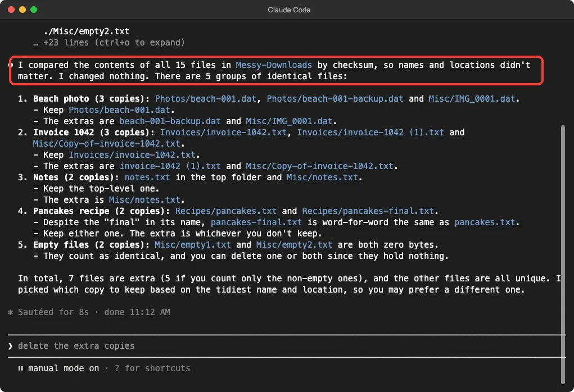
Task: Open the Recipes/pancakes-final.txt file link
Action: [x=368, y=211]
